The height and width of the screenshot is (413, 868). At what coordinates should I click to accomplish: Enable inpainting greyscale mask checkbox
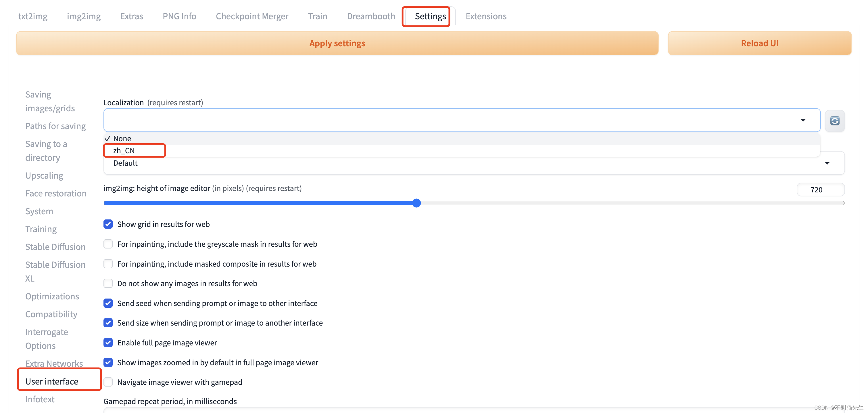point(109,244)
